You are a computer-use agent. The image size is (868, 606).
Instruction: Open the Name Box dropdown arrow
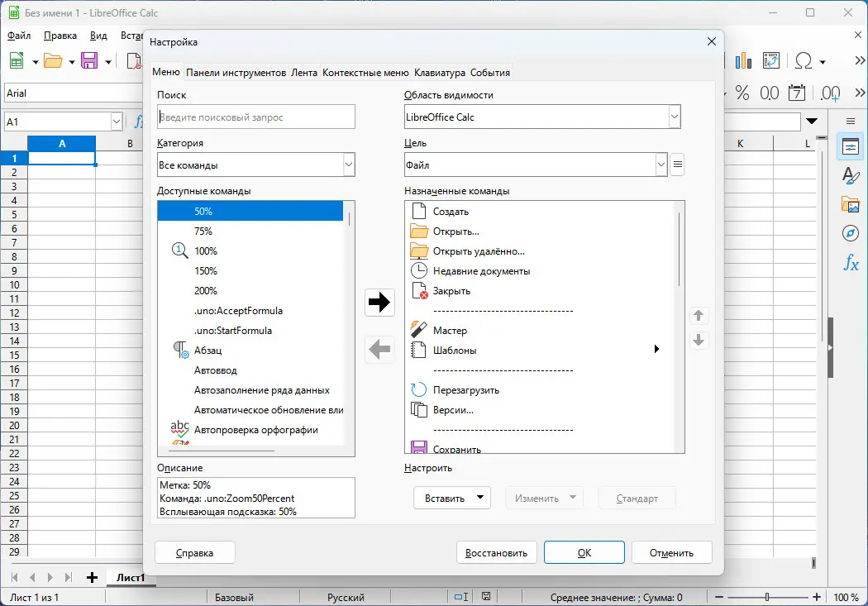pos(117,122)
